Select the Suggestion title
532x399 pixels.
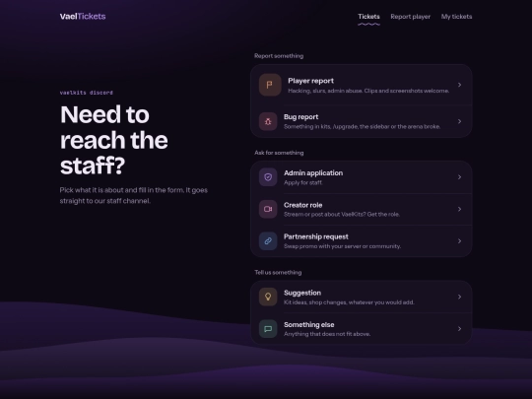pyautogui.click(x=302, y=293)
